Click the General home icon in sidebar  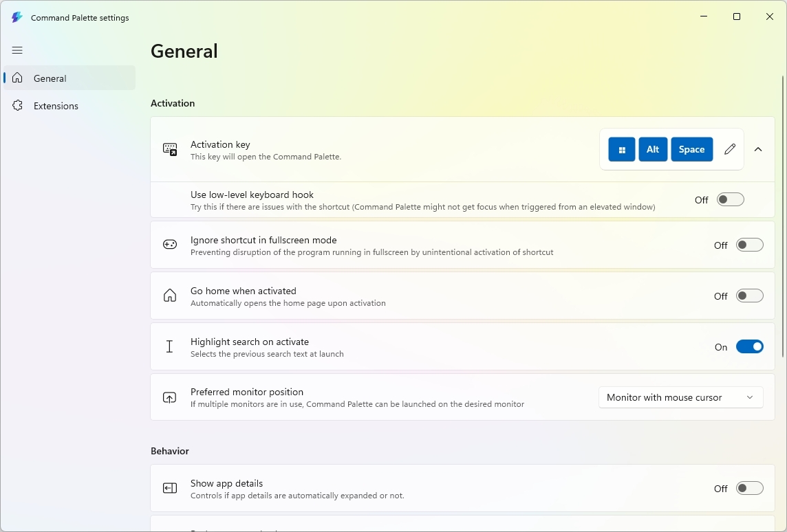18,78
